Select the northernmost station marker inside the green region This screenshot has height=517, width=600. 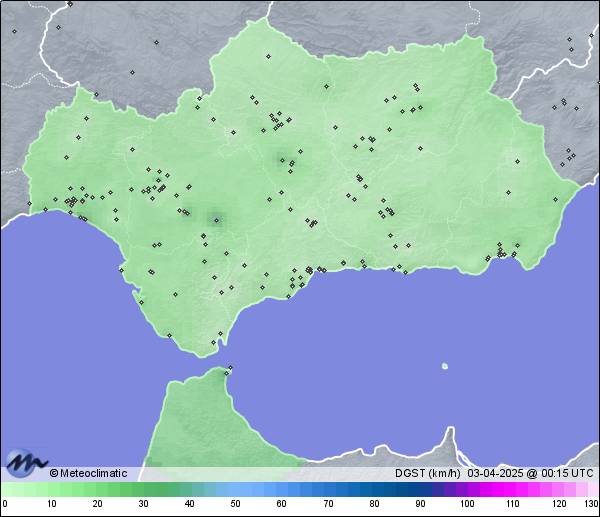268,56
